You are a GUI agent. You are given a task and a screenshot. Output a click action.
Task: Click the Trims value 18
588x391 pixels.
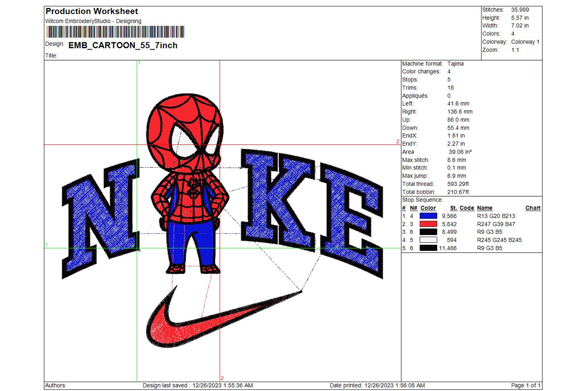(451, 88)
